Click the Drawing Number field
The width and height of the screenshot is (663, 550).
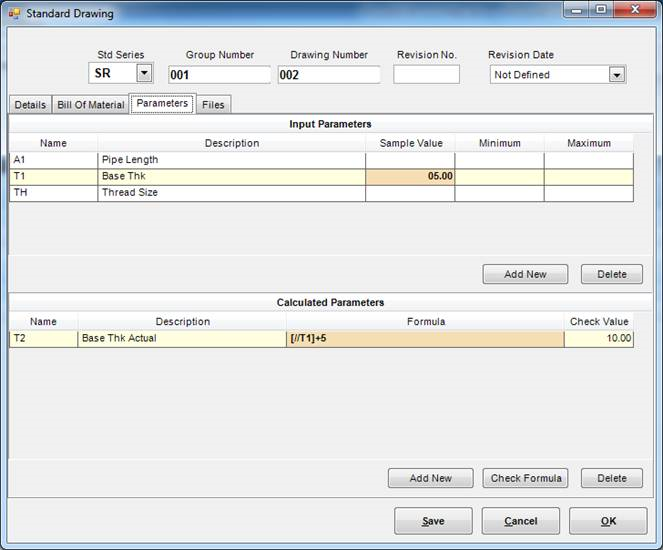tap(329, 75)
